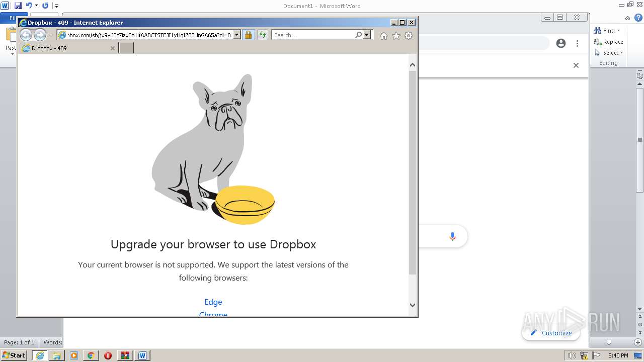
Task: Click the Internet Explorer back arrow
Action: coord(26,35)
